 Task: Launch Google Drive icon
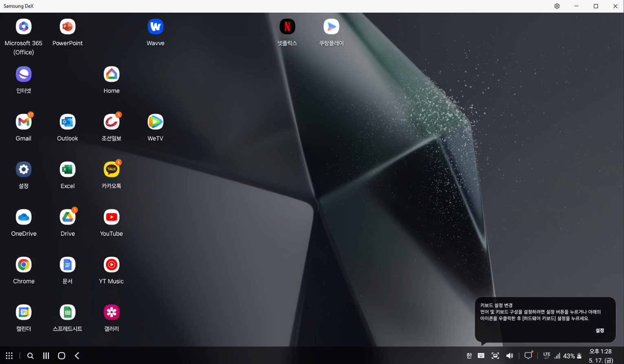(68, 217)
